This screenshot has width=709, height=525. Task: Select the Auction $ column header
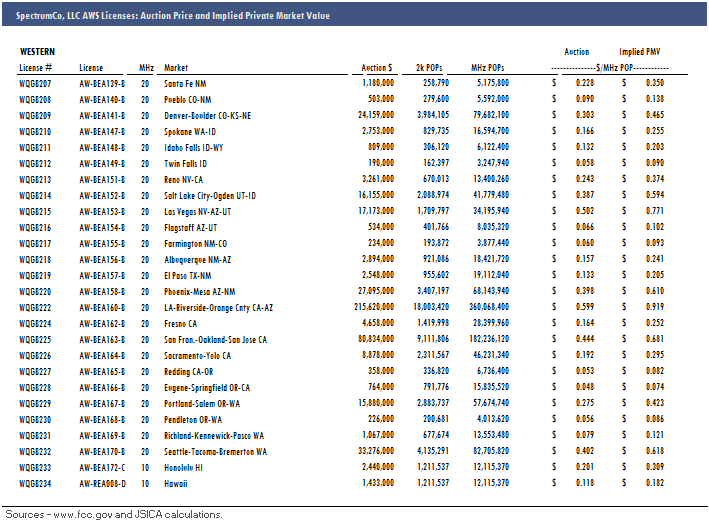376,67
